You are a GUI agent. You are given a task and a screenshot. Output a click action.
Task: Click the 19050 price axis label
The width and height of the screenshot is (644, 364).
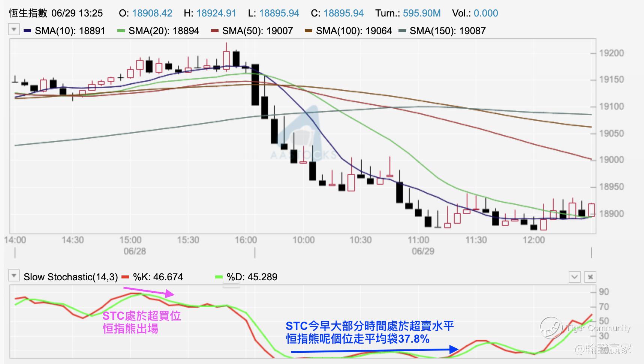click(x=611, y=134)
